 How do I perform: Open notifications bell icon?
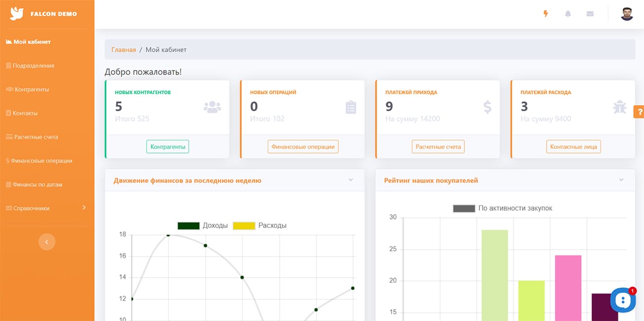point(568,14)
